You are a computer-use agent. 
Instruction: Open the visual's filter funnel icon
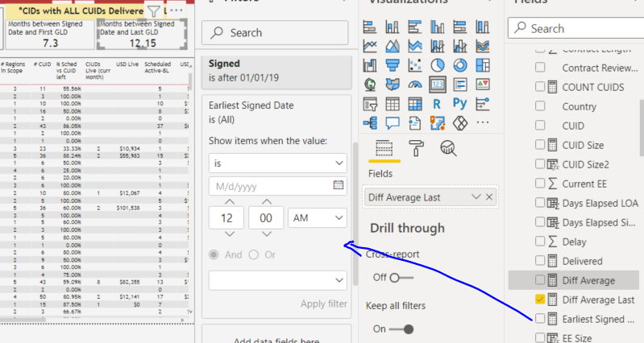[154, 11]
